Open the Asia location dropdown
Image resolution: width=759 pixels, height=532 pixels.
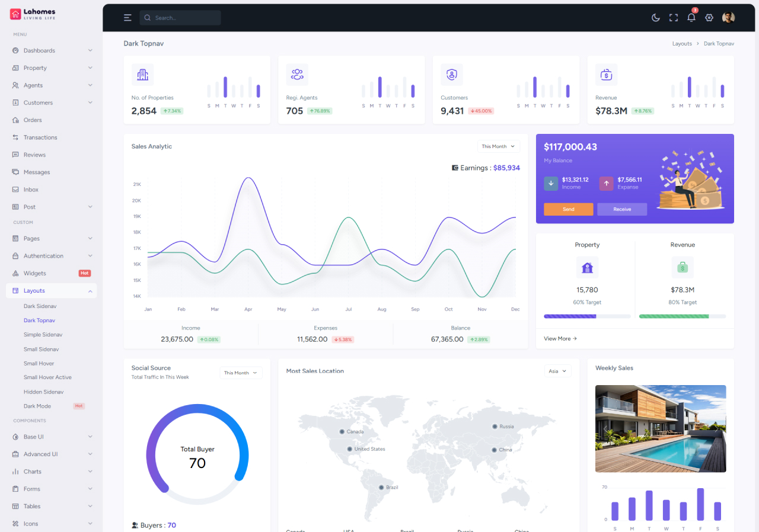coord(558,371)
